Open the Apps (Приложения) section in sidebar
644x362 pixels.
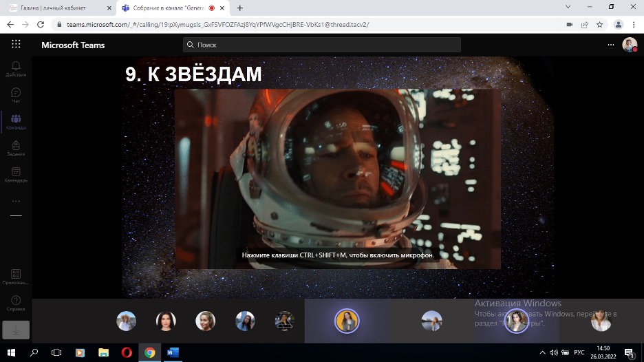tap(16, 277)
